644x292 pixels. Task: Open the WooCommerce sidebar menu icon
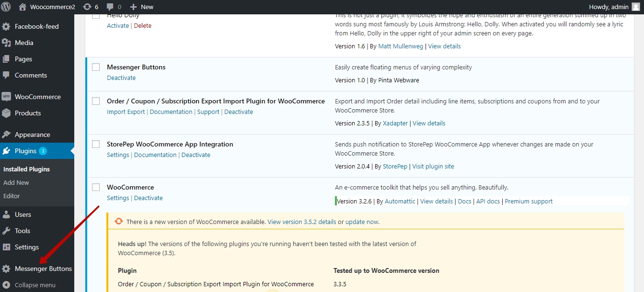pos(6,97)
